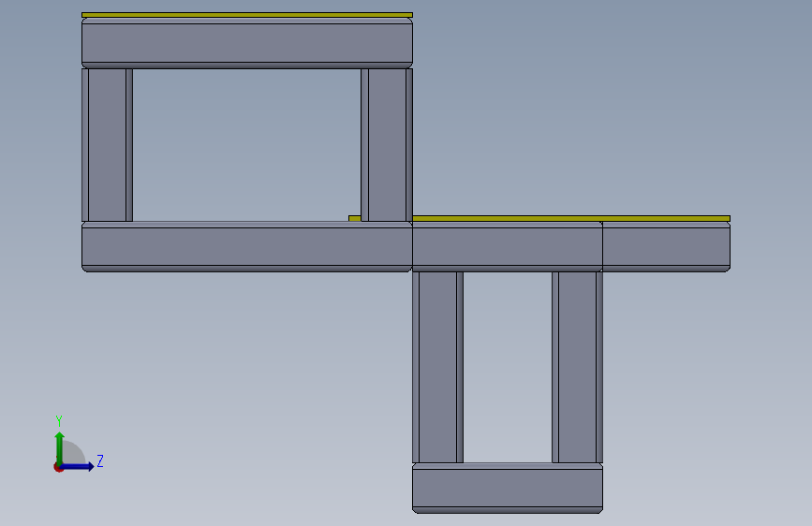The height and width of the screenshot is (526, 812).
Task: Click the green Y axis arrow of the triad
Action: click(x=60, y=447)
